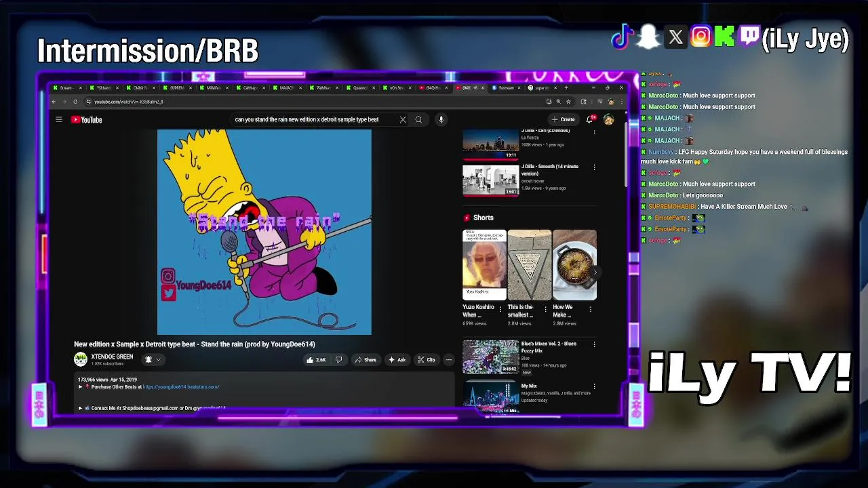Open the youngdoe614.beatstars.com link
The image size is (868, 488).
point(181,387)
